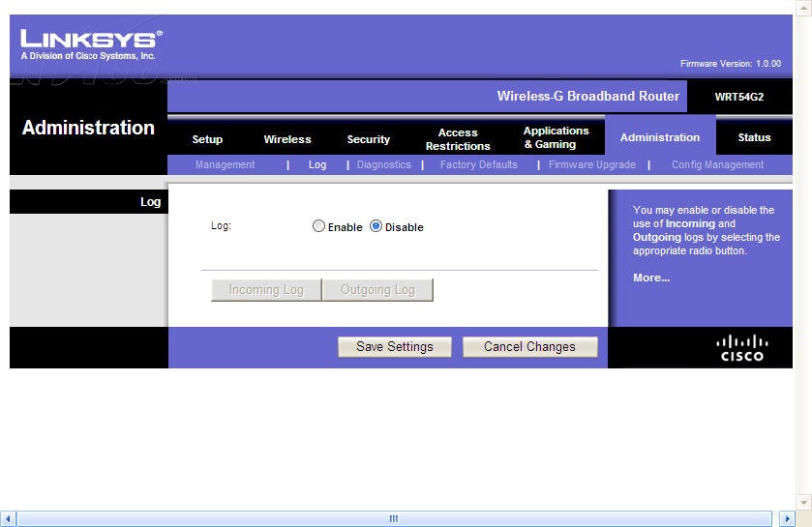
Task: Open the Log sub-tab
Action: [x=317, y=164]
